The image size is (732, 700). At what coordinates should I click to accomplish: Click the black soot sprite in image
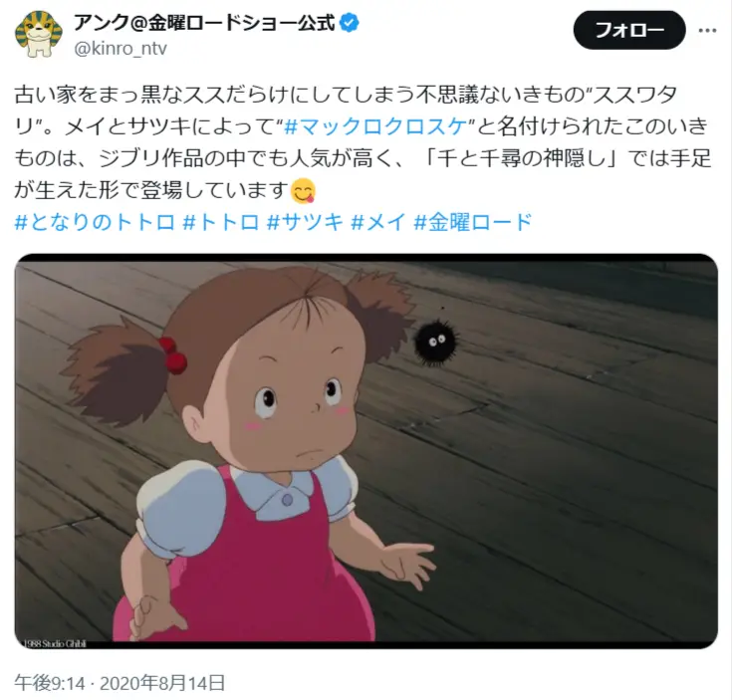coord(437,343)
